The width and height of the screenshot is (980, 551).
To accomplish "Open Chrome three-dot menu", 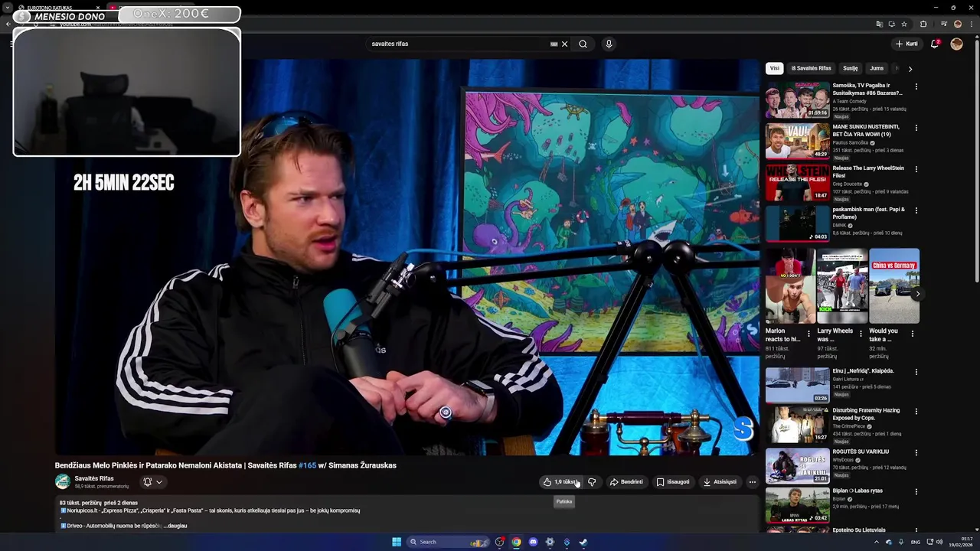I will pyautogui.click(x=971, y=24).
